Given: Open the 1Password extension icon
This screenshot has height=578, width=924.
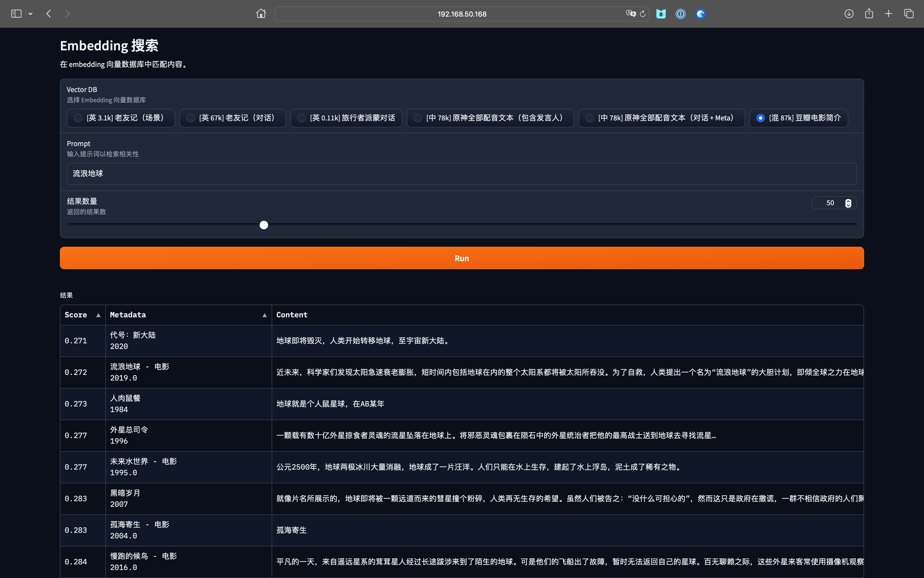Looking at the screenshot, I should [680, 14].
